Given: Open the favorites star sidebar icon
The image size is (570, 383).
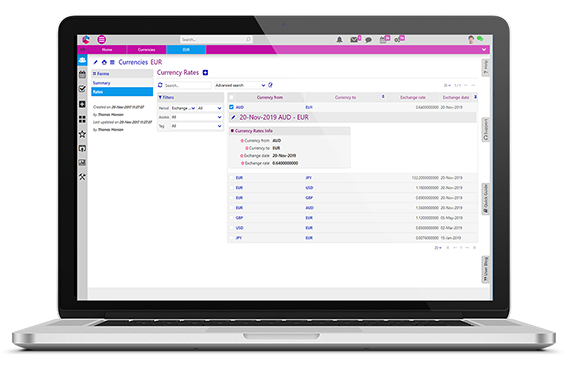Looking at the screenshot, I should (82, 134).
